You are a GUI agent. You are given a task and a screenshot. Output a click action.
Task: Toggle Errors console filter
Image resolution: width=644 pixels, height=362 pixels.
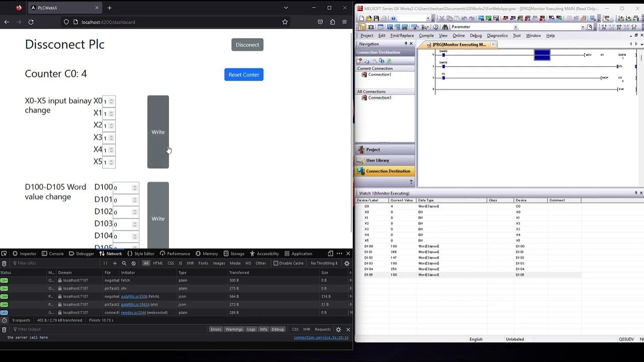[x=216, y=329]
